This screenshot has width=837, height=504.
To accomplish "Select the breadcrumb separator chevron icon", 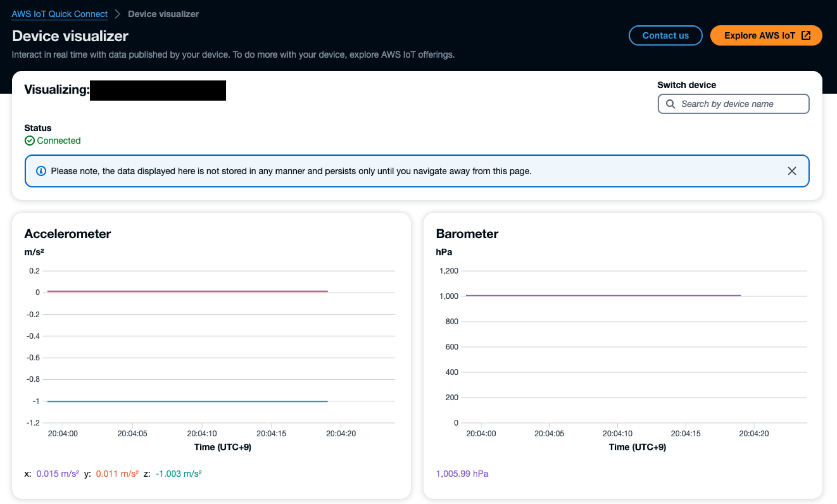I will pyautogui.click(x=117, y=13).
